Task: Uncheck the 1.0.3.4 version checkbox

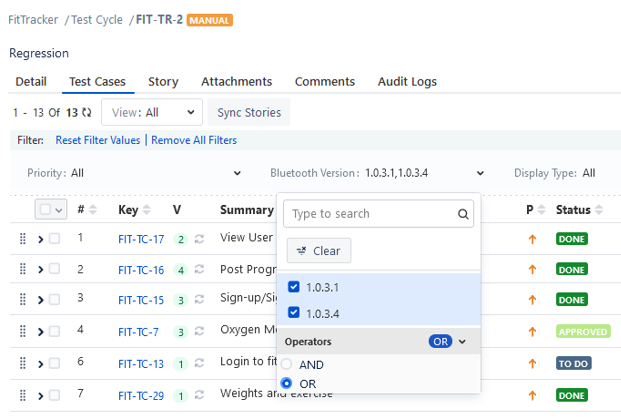Action: [x=293, y=312]
